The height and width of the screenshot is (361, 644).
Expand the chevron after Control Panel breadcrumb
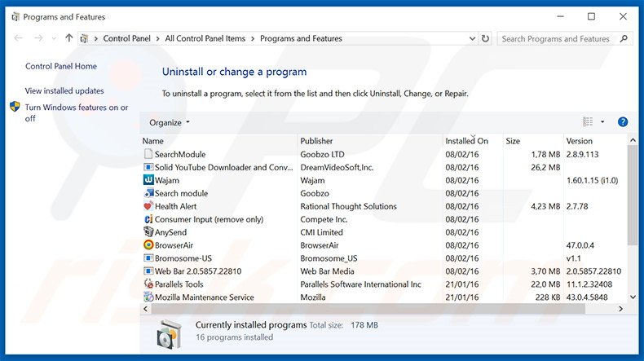click(157, 38)
